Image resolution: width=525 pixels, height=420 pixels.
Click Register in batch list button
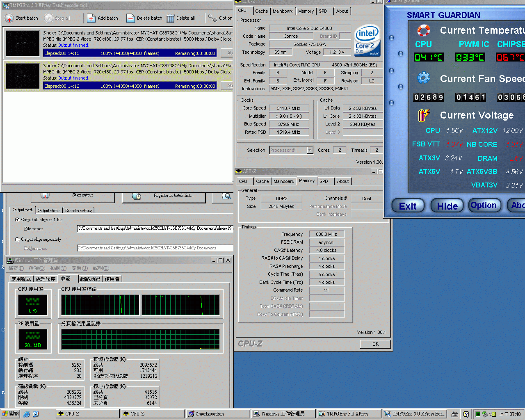click(164, 197)
